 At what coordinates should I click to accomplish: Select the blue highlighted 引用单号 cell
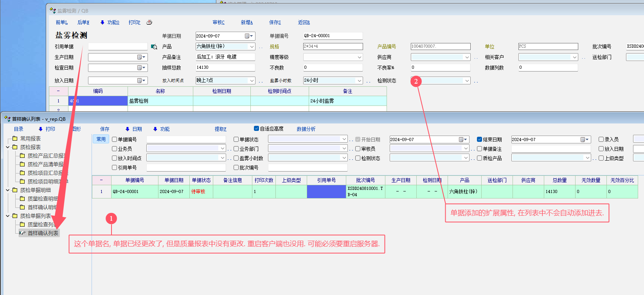[326, 192]
